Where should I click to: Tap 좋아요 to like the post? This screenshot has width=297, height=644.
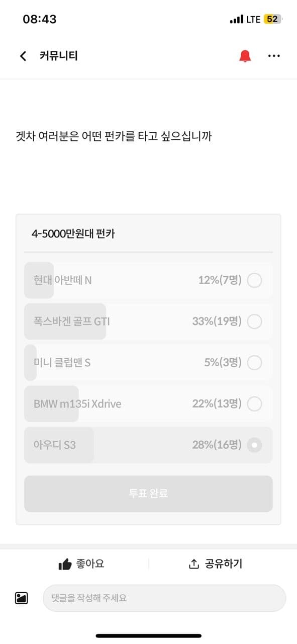tap(91, 563)
